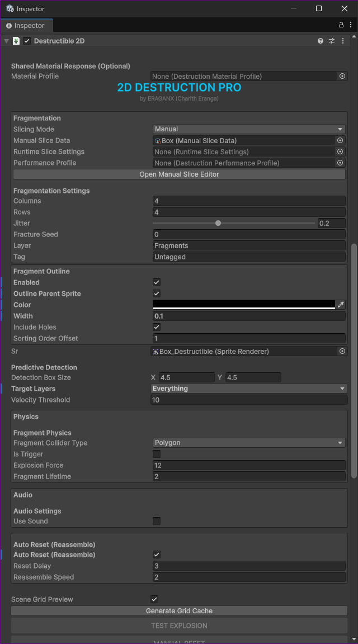358x644 pixels.
Task: Click the Reset Delay field
Action: pyautogui.click(x=249, y=566)
